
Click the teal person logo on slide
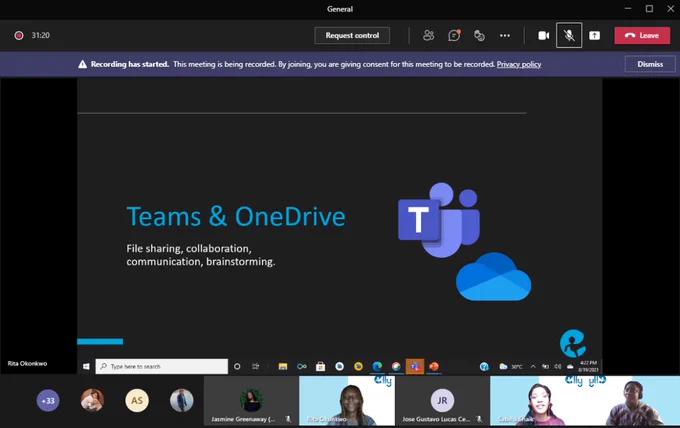click(x=573, y=343)
